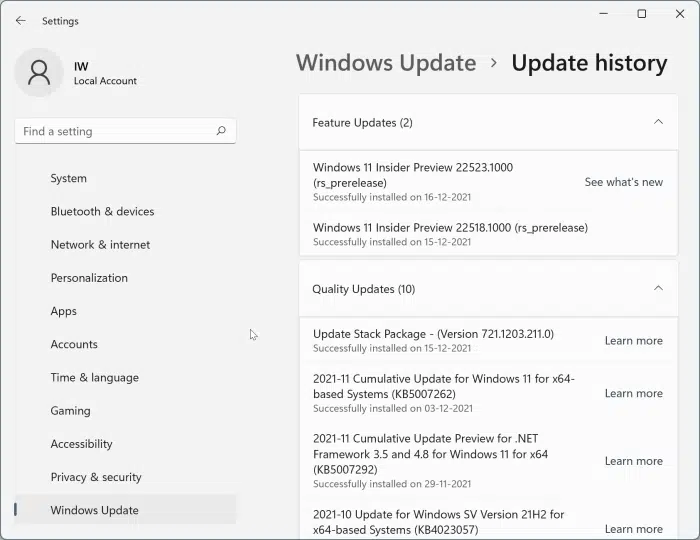Click the Local Account label

(x=105, y=81)
